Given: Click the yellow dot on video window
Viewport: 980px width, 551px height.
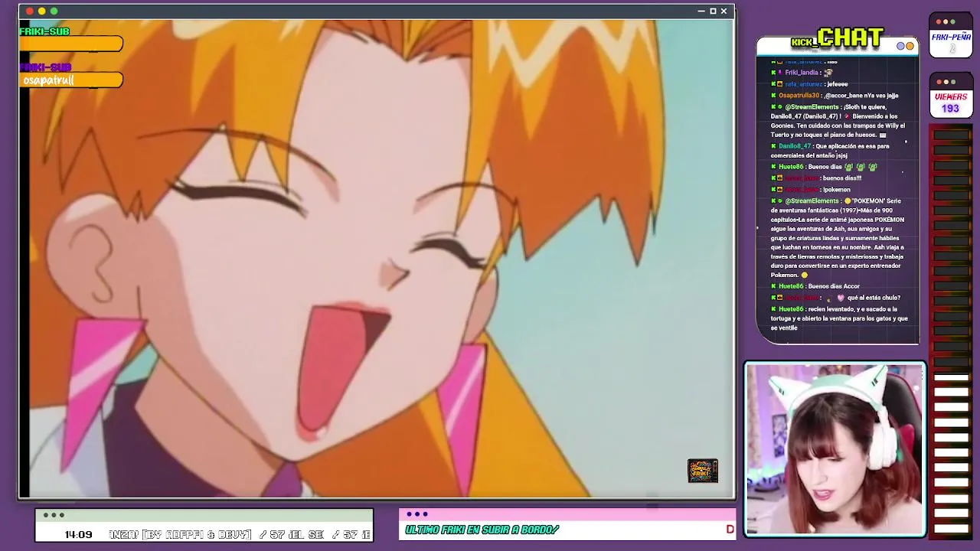Looking at the screenshot, I should click(42, 11).
